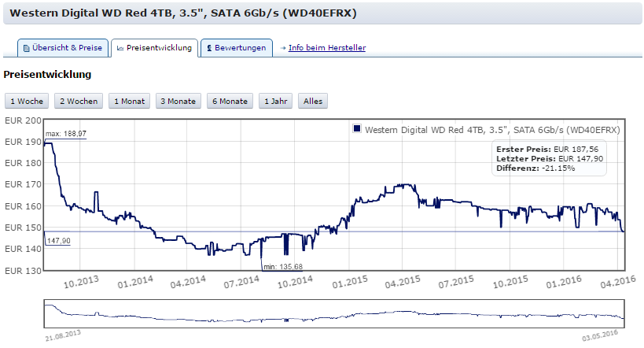Viewport: 644px width, 348px height.
Task: Click the 04.2015 x-axis label
Action: [403, 283]
